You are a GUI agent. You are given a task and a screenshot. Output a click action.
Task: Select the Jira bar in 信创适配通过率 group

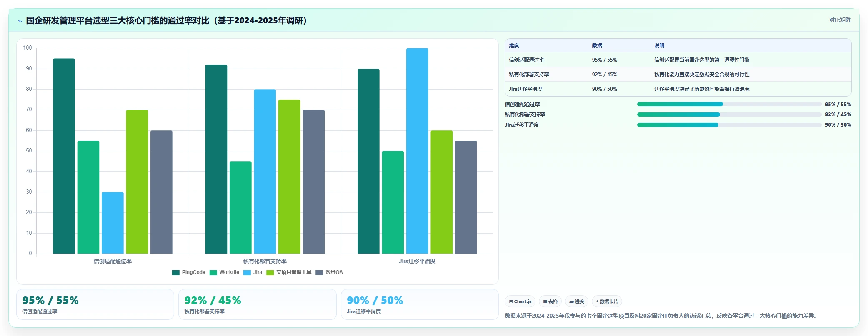pyautogui.click(x=113, y=223)
